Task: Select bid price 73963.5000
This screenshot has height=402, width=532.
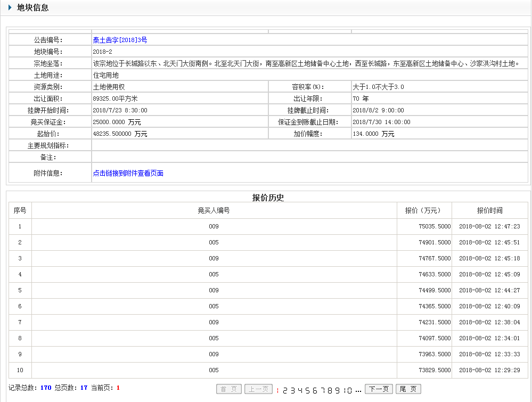Action: [435, 354]
